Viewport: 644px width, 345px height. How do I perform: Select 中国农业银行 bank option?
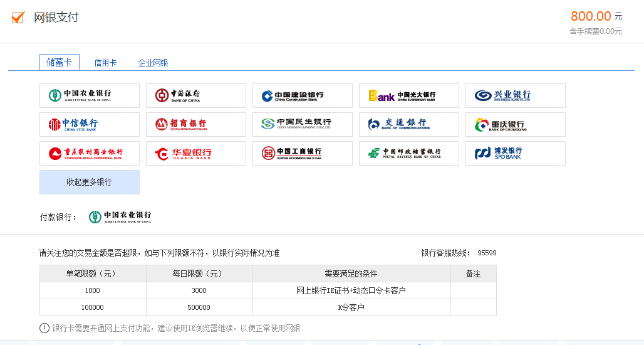90,95
